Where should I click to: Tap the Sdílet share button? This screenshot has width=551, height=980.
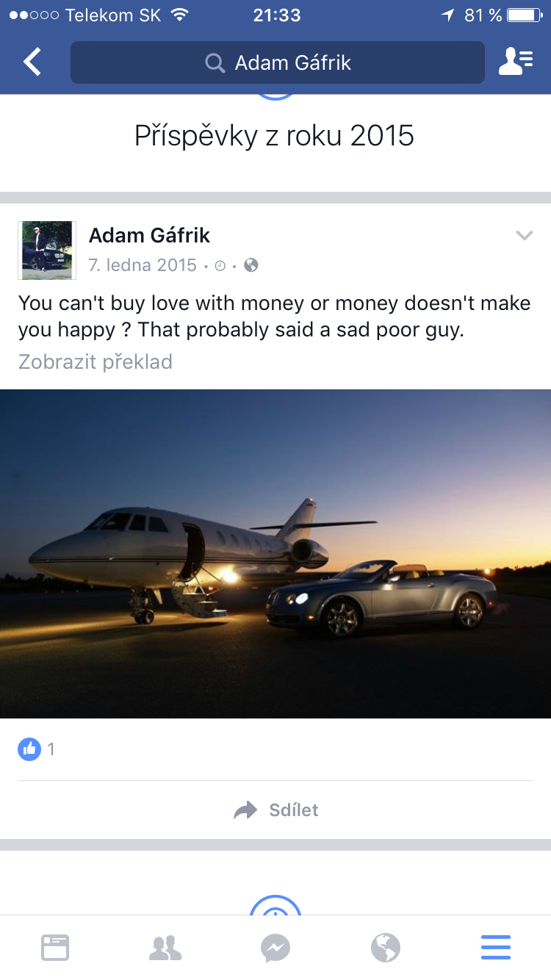pyautogui.click(x=275, y=810)
